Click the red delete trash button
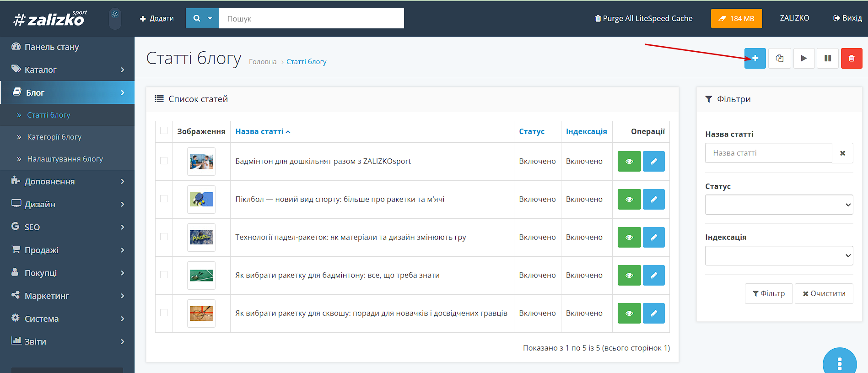The image size is (868, 373). point(851,59)
